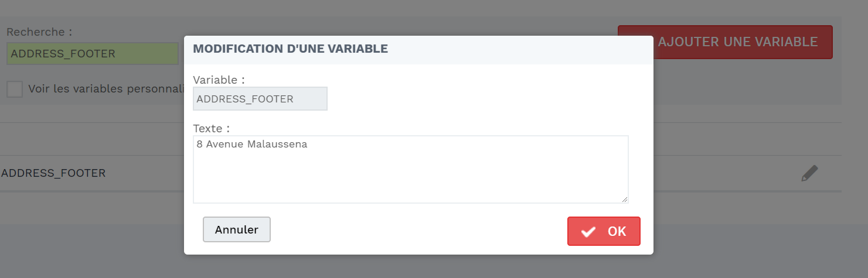Click the 'Recherche :' label above search
868x278 pixels.
click(39, 32)
